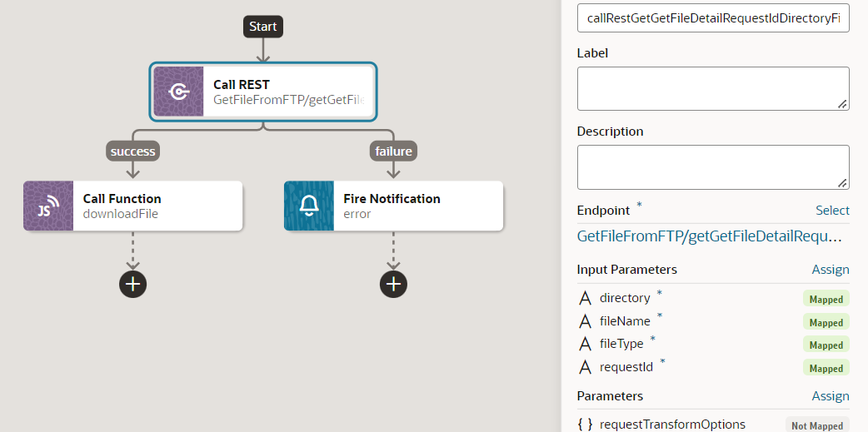Open the GetFileFromFTP endpoint link
868x432 pixels.
(709, 236)
